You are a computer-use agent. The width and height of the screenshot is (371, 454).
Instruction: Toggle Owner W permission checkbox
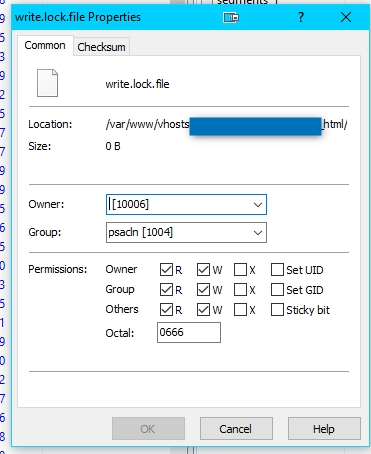tap(203, 270)
